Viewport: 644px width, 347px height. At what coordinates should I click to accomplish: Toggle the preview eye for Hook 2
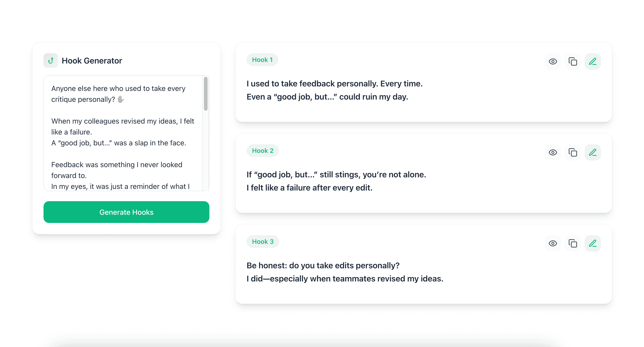tap(553, 152)
